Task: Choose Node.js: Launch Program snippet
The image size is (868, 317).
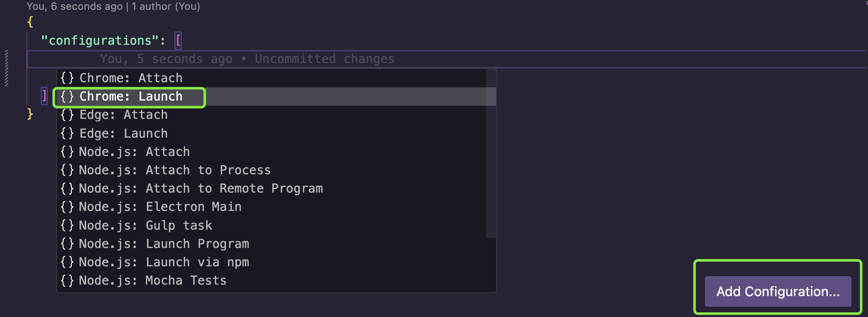Action: (x=164, y=244)
